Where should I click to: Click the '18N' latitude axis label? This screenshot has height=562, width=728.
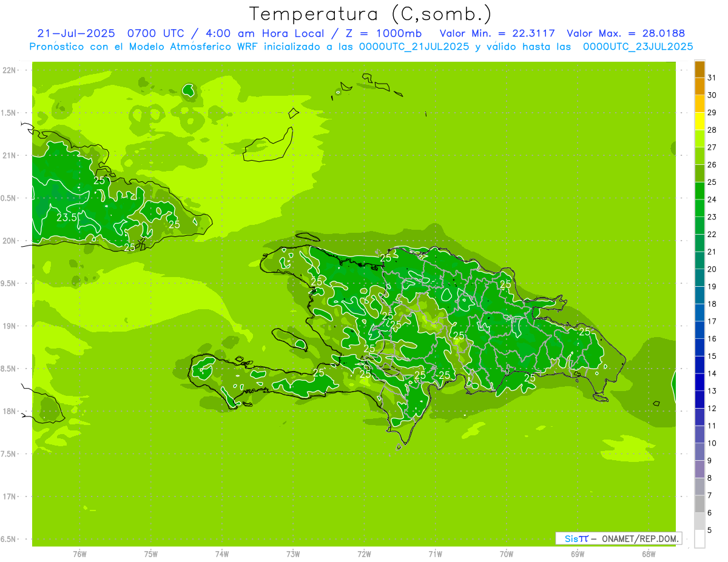(x=9, y=411)
